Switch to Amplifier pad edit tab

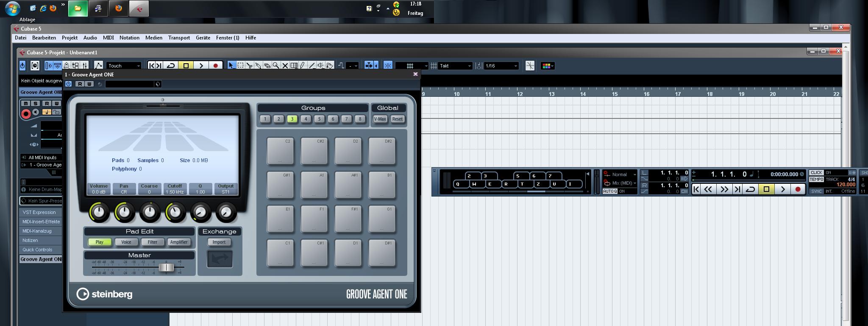179,242
